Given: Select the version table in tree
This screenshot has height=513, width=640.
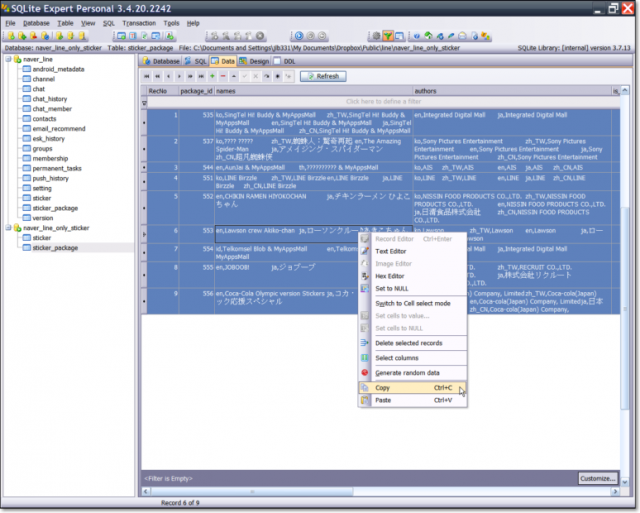Looking at the screenshot, I should (43, 218).
